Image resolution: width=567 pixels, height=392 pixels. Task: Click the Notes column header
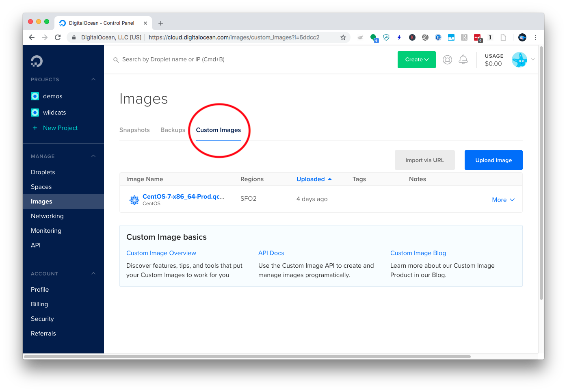418,179
